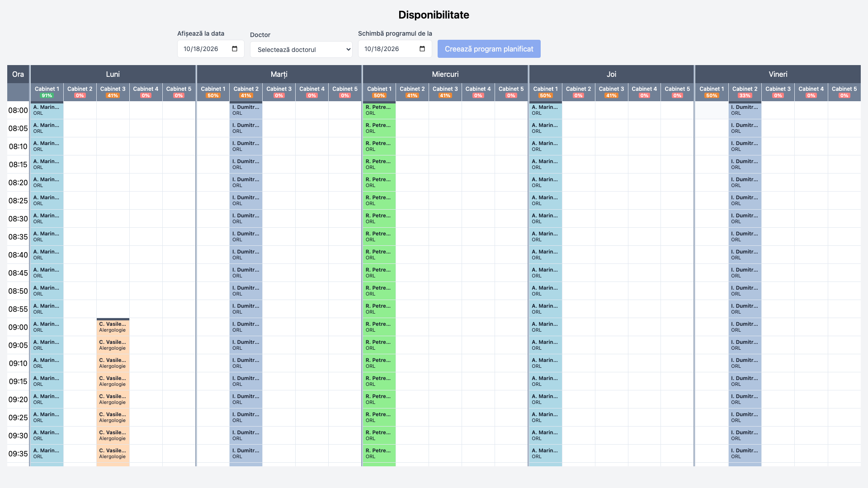Viewport: 868px width, 488px height.
Task: Click I. Dumitr ORL slot at 08:30 Marți
Action: [x=246, y=219]
